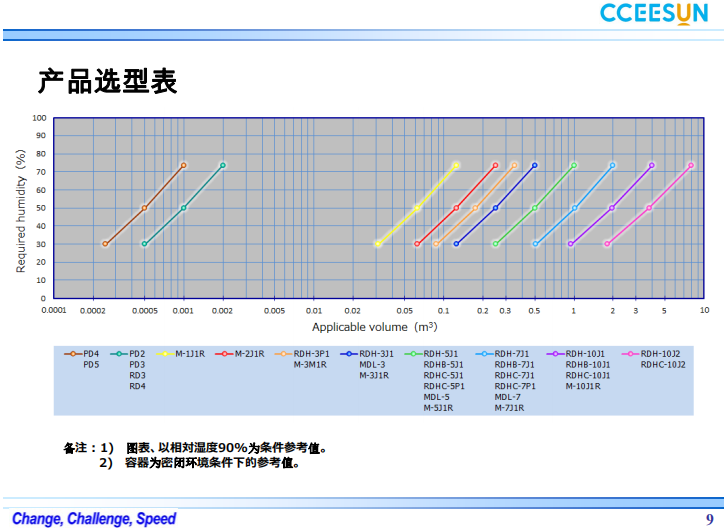Select the RDHC-10J2 legend text
This screenshot has width=726, height=528.
click(x=663, y=365)
